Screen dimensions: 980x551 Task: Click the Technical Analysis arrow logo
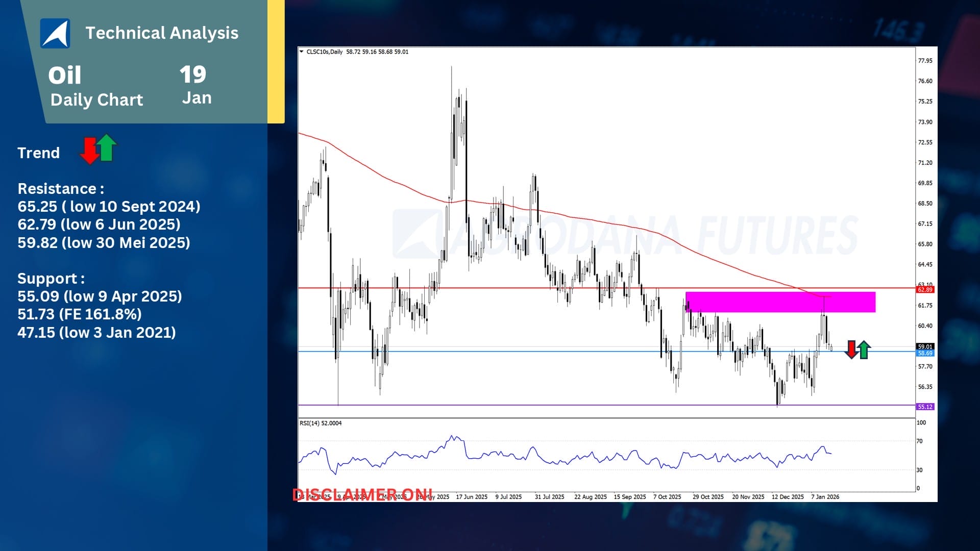pos(55,33)
